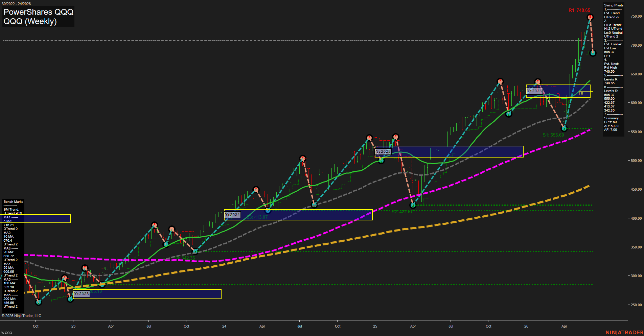Select the Y:2025 yearly zone label
The height and width of the screenshot is (336, 644).
pos(383,151)
